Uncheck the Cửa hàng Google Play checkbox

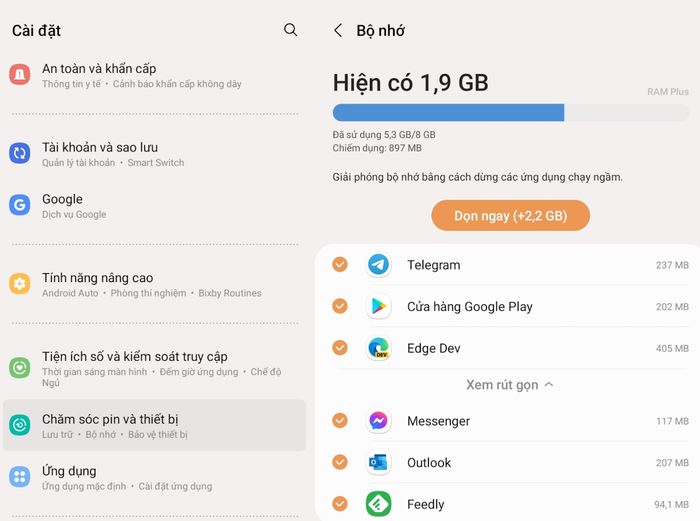coord(340,306)
